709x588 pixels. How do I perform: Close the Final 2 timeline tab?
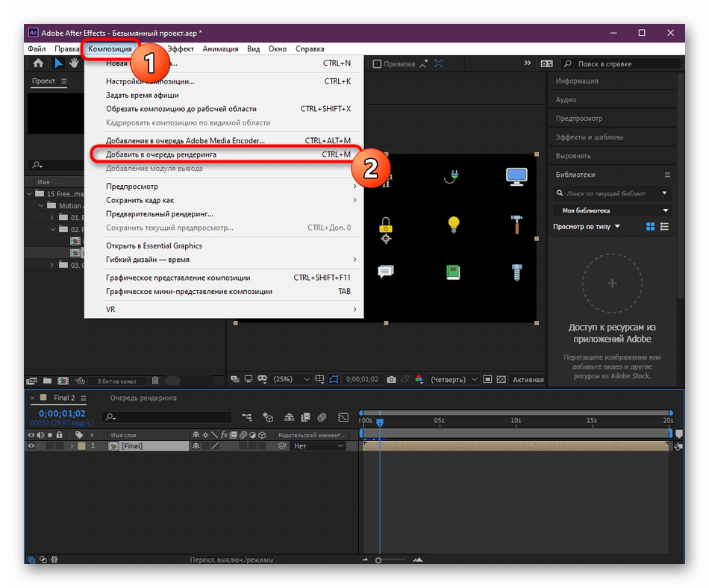coord(32,398)
